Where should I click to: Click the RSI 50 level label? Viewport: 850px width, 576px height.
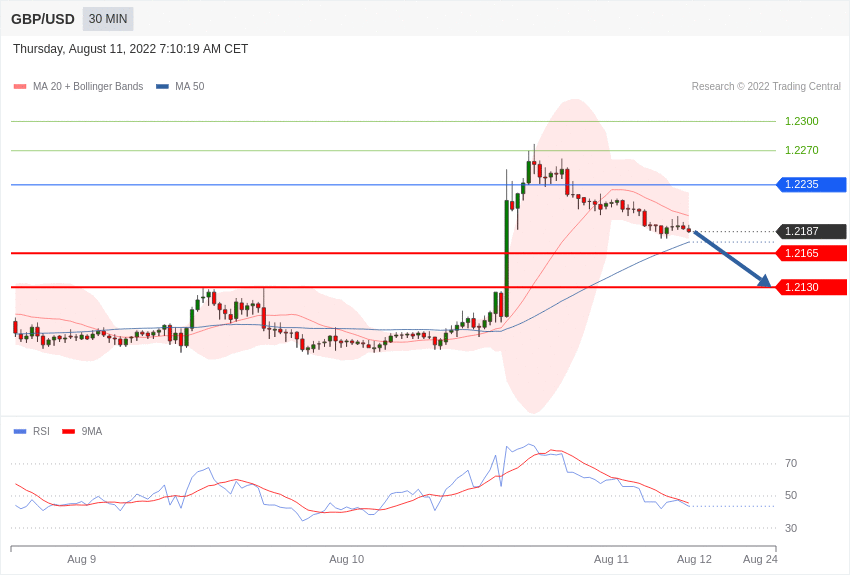pyautogui.click(x=791, y=495)
